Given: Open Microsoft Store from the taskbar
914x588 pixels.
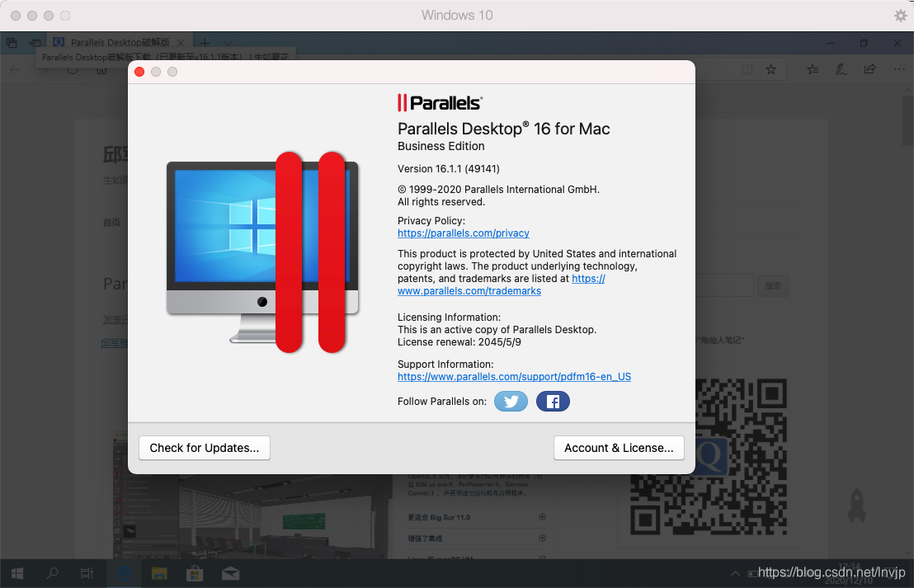Looking at the screenshot, I should (x=195, y=574).
